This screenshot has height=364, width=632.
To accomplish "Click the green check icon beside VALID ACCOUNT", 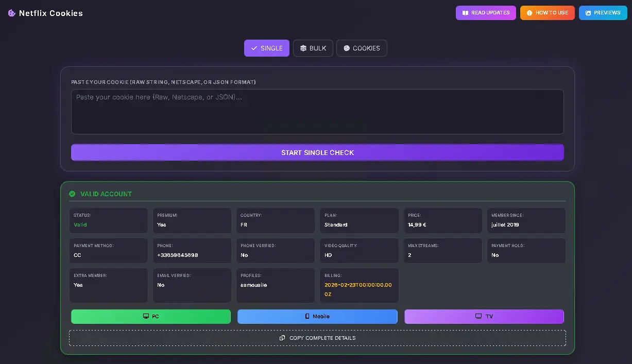I will (x=72, y=194).
